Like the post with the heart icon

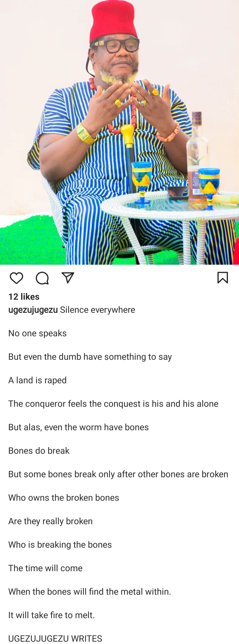16,278
